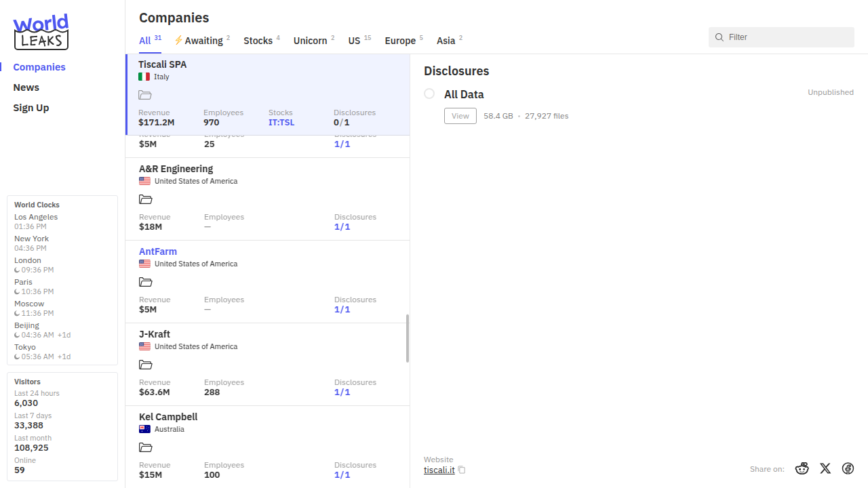The image size is (868, 488).
Task: Select the Tiscali SPA company entry
Action: point(268,95)
